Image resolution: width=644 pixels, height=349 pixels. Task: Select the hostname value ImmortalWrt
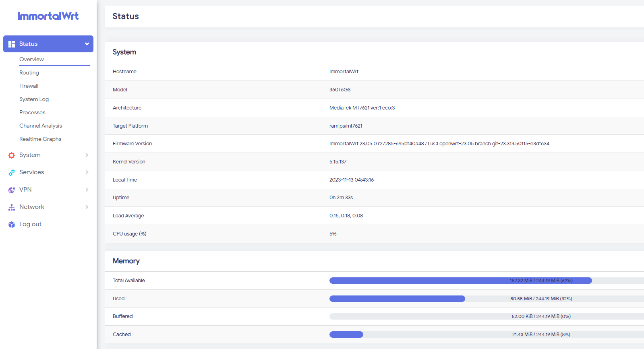coord(344,72)
